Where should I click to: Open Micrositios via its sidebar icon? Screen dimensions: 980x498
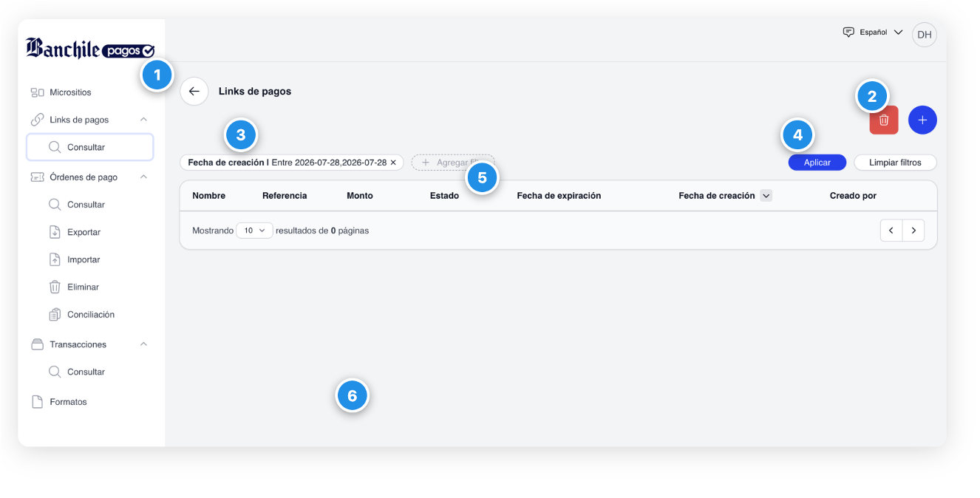[37, 92]
